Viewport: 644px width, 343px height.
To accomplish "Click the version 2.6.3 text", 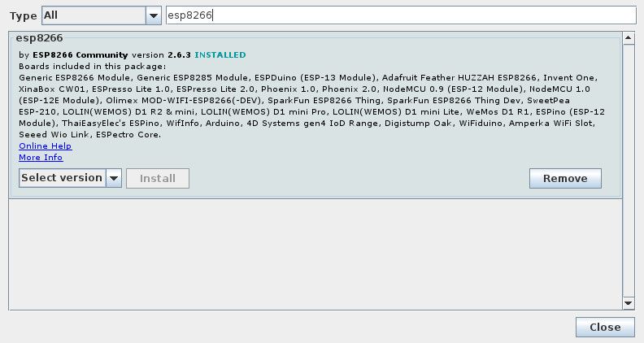I will pyautogui.click(x=161, y=54).
